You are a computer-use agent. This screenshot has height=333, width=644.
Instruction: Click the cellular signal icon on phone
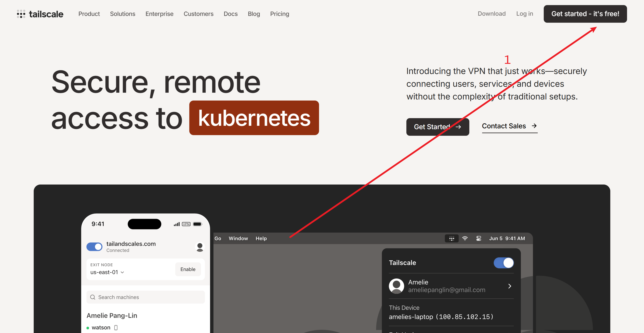click(x=177, y=224)
